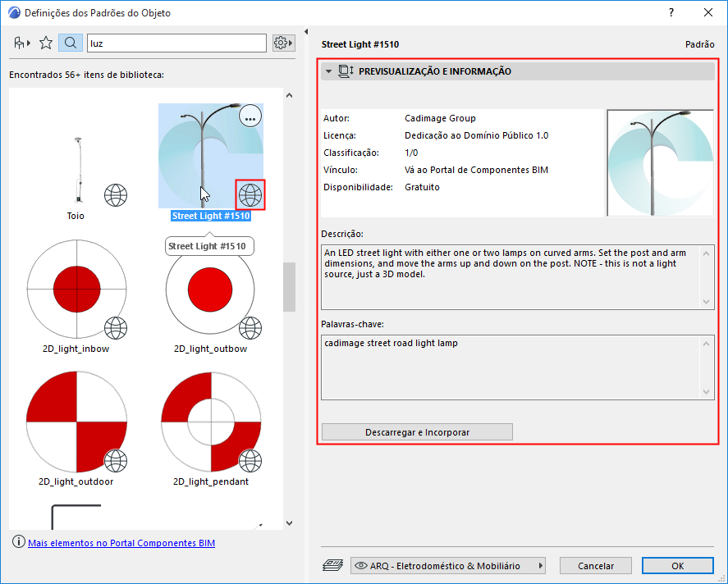The image size is (728, 584).
Task: Click the classification value '1/0'
Action: (411, 153)
